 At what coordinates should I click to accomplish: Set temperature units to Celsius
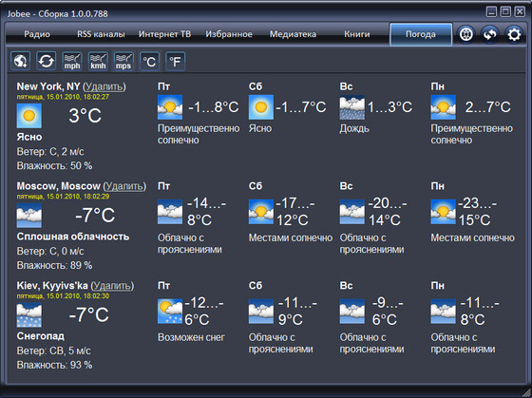(x=149, y=61)
